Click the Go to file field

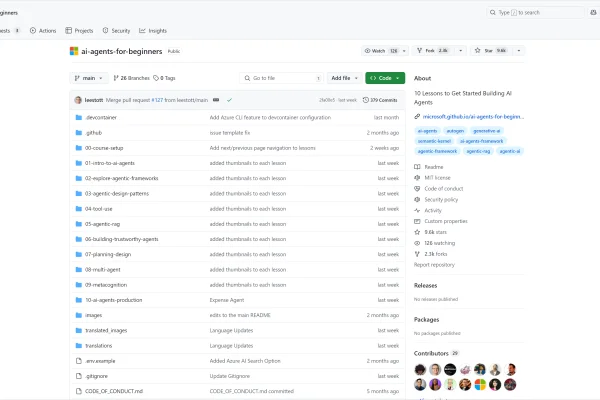click(x=281, y=78)
